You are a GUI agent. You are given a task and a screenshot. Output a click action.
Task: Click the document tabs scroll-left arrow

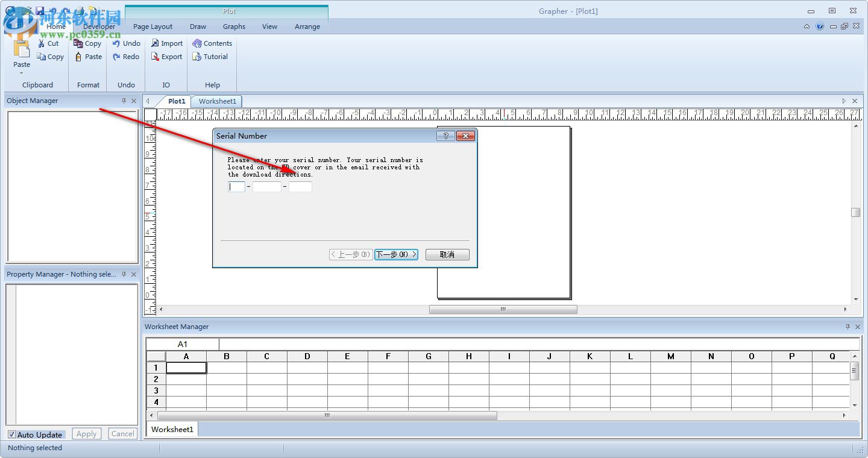click(x=148, y=101)
